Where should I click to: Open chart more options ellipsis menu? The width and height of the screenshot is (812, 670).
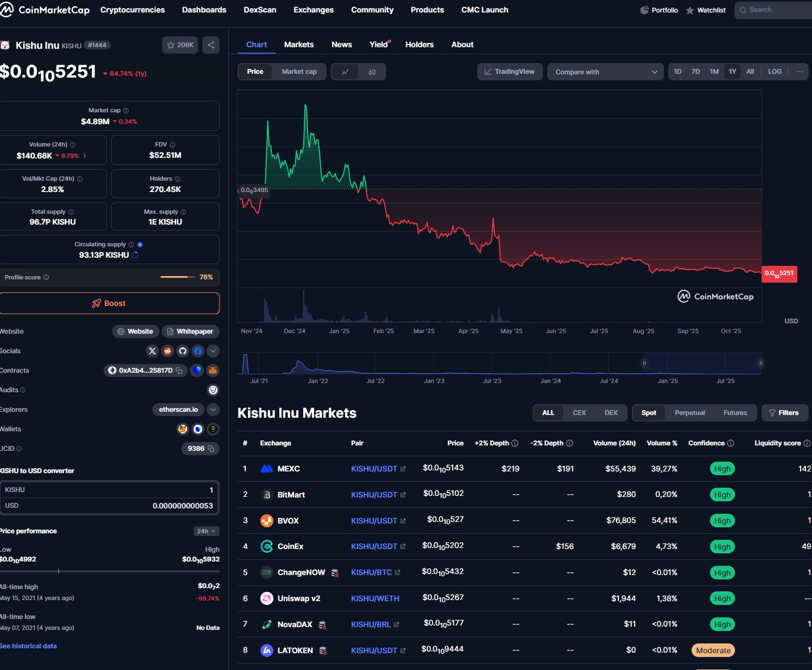coord(799,72)
